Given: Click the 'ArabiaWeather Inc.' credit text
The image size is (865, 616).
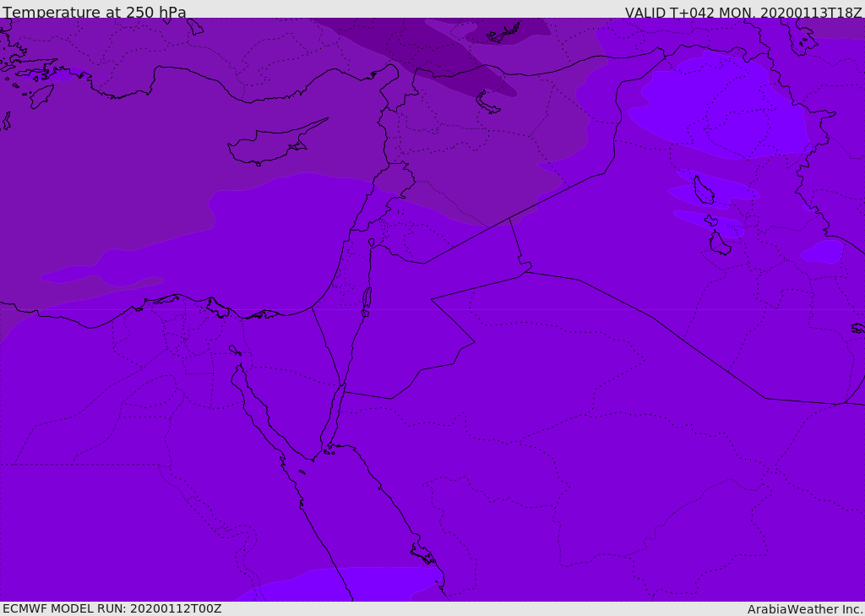Looking at the screenshot, I should click(x=806, y=609).
